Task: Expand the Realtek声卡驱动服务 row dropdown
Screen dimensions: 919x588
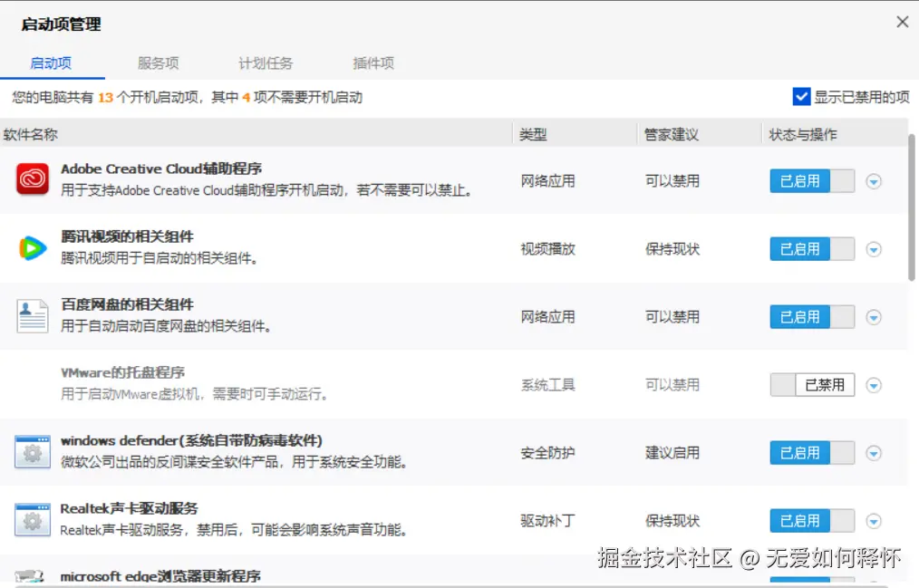Action: coord(874,521)
